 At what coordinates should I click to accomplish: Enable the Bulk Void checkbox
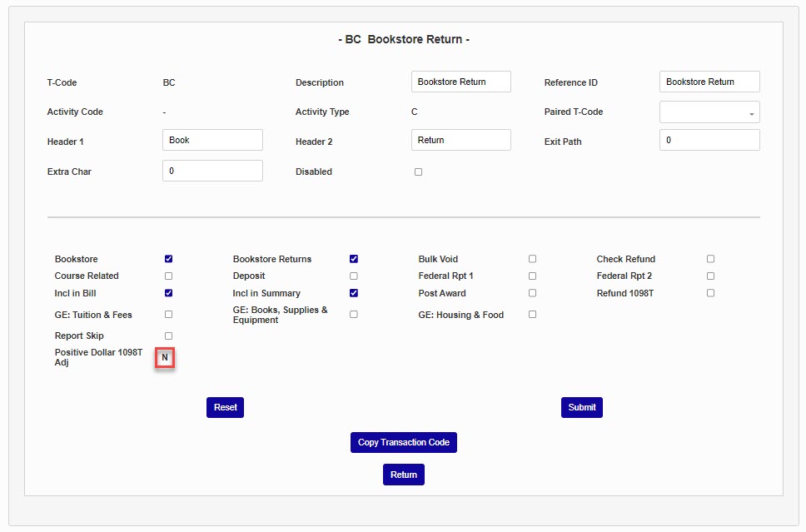pos(532,259)
